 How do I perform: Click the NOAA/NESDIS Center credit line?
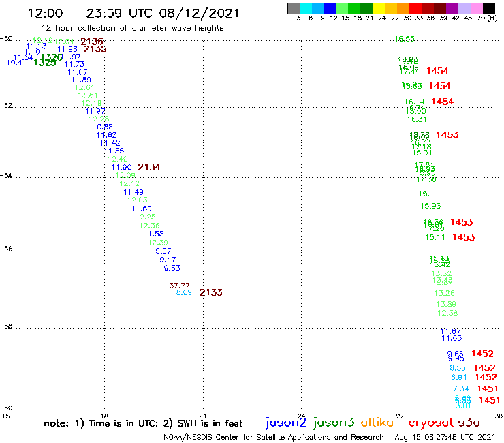click(x=274, y=437)
